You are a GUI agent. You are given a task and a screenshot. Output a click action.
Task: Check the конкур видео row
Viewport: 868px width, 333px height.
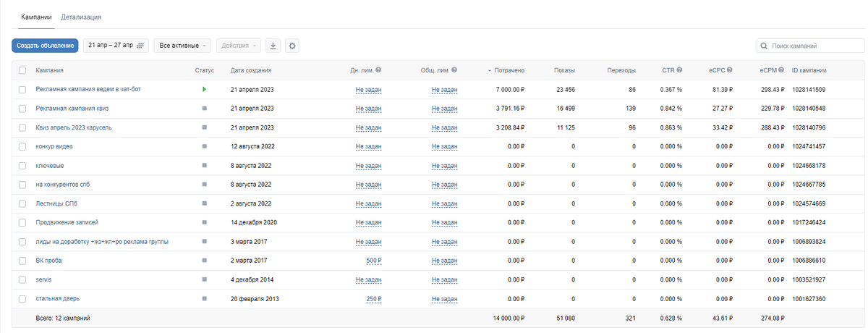coord(22,146)
